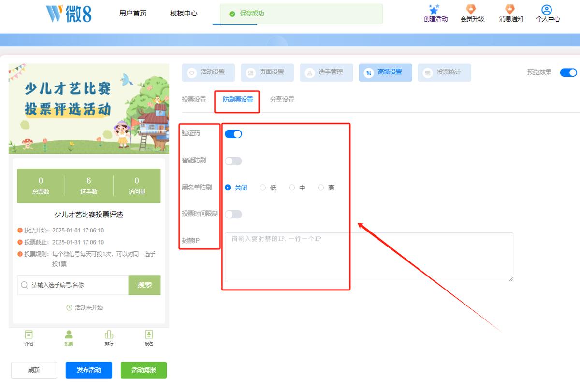Select 关闭 for 黑名单防刷
580x392 pixels.
pos(236,188)
